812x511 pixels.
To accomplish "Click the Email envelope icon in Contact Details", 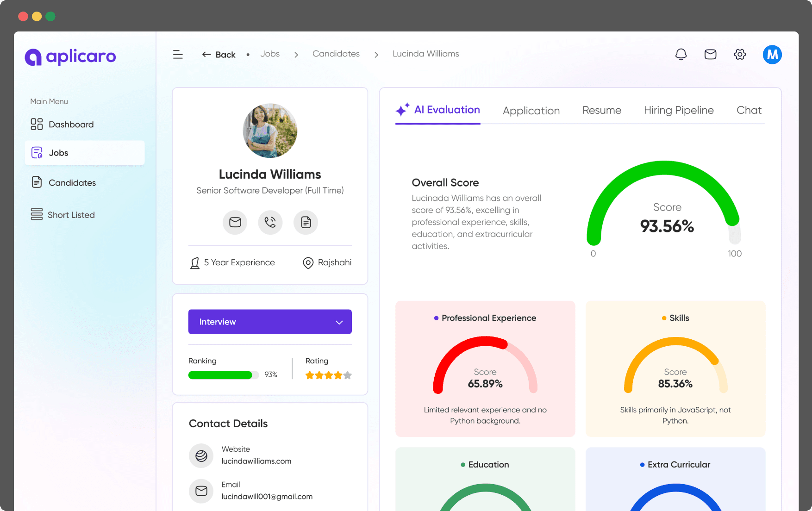I will (x=201, y=491).
